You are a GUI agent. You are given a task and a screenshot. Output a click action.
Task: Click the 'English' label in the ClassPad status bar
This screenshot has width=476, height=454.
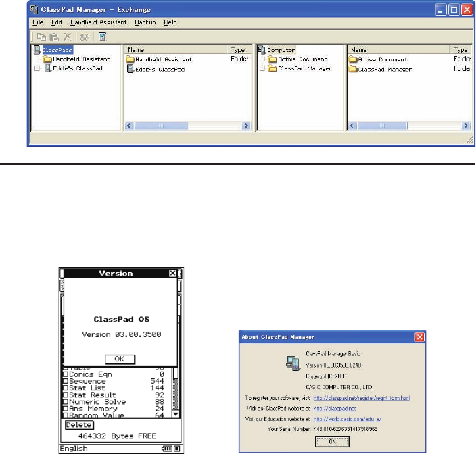click(74, 448)
